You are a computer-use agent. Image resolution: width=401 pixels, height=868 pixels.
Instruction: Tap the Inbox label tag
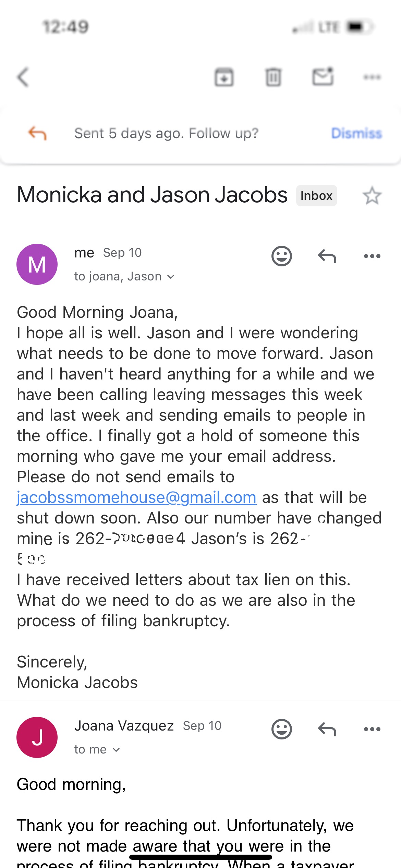316,196
